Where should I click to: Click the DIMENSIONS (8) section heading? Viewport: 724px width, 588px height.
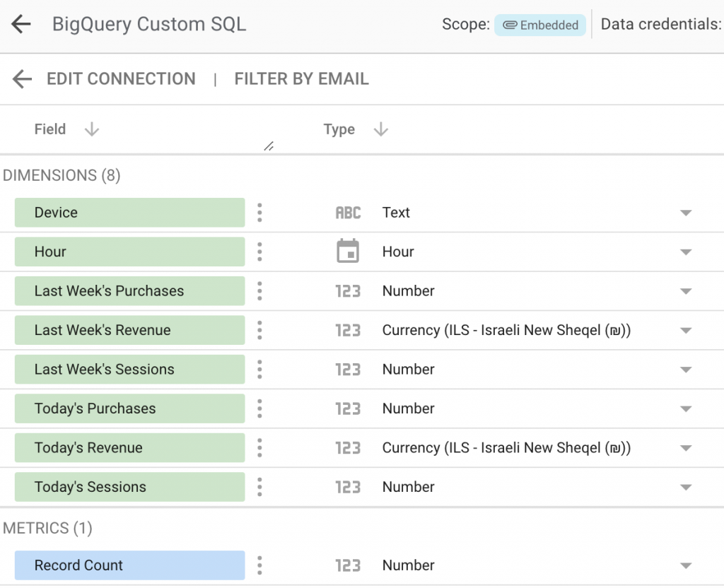click(x=62, y=176)
